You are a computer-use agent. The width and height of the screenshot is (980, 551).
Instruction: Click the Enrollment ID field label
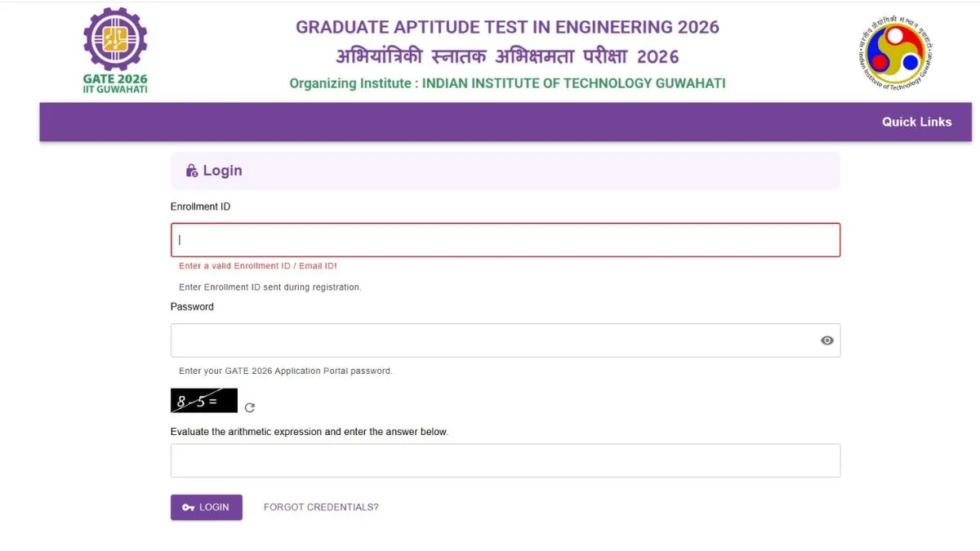pyautogui.click(x=200, y=207)
